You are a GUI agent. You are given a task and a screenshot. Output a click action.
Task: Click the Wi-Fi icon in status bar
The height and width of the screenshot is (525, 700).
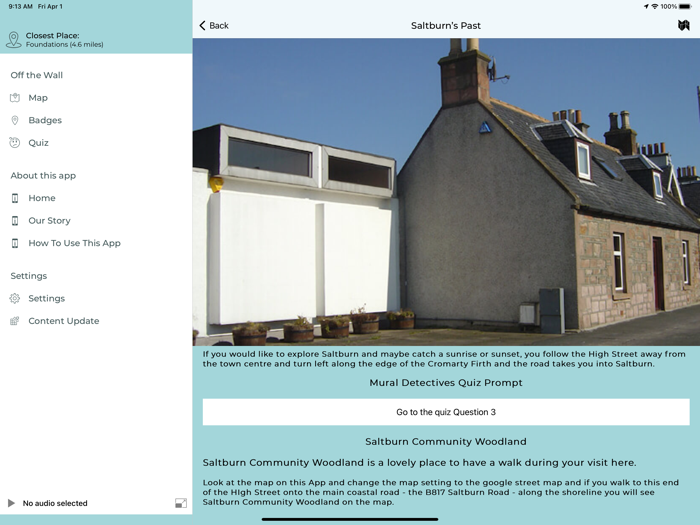point(655,7)
